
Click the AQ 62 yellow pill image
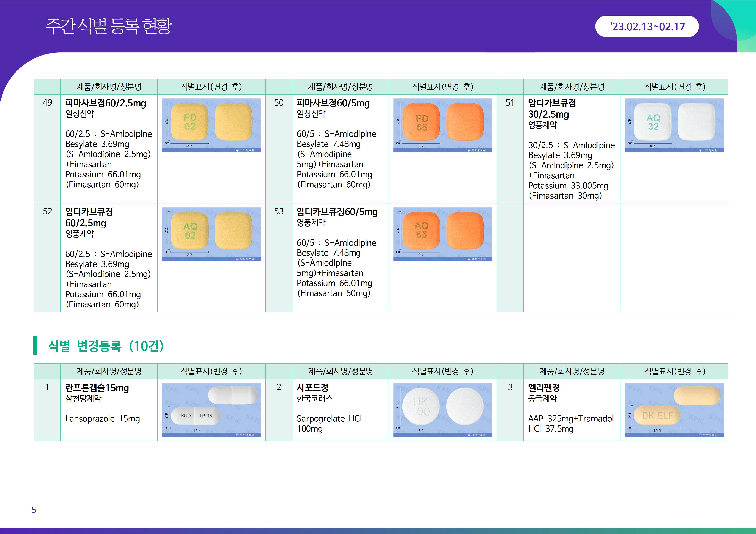tap(211, 234)
